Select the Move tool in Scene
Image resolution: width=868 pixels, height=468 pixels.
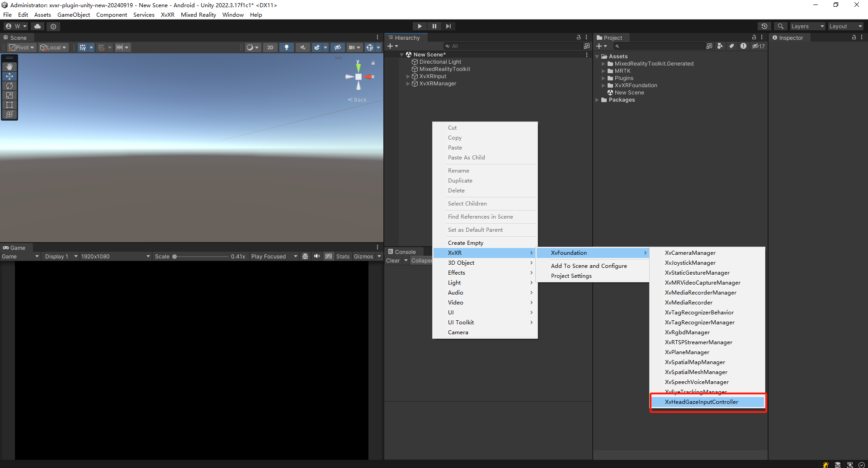(x=9, y=76)
